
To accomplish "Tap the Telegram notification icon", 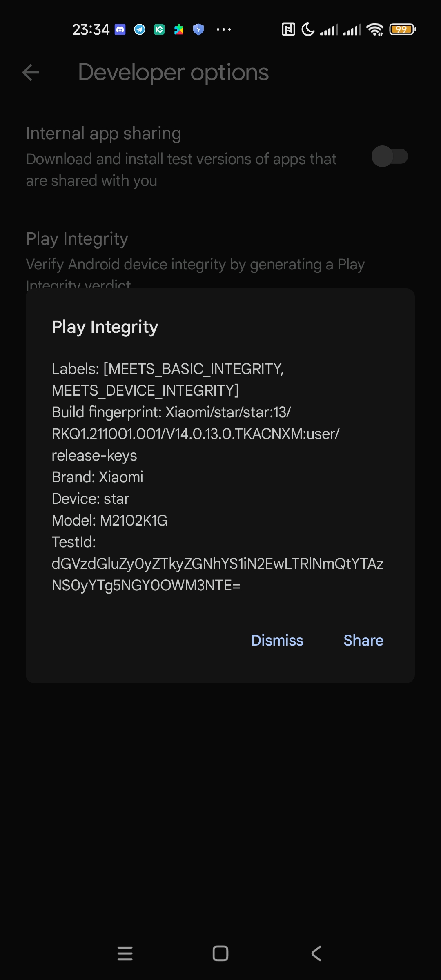I will tap(140, 29).
